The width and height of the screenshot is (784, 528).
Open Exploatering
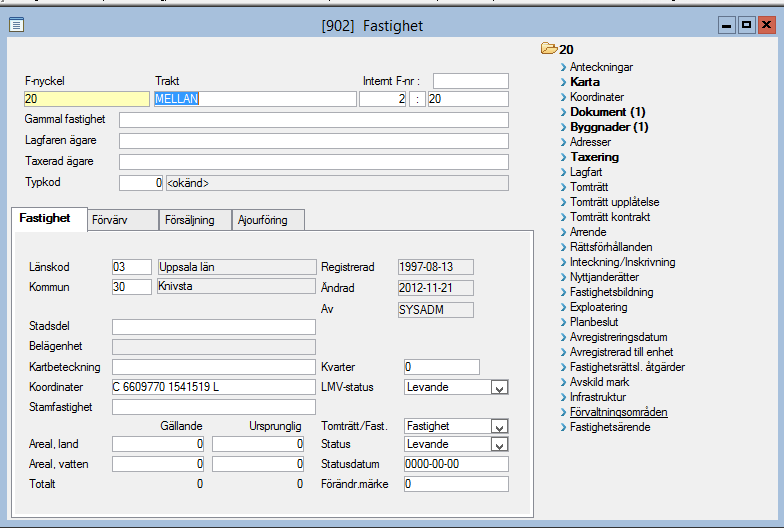click(598, 307)
